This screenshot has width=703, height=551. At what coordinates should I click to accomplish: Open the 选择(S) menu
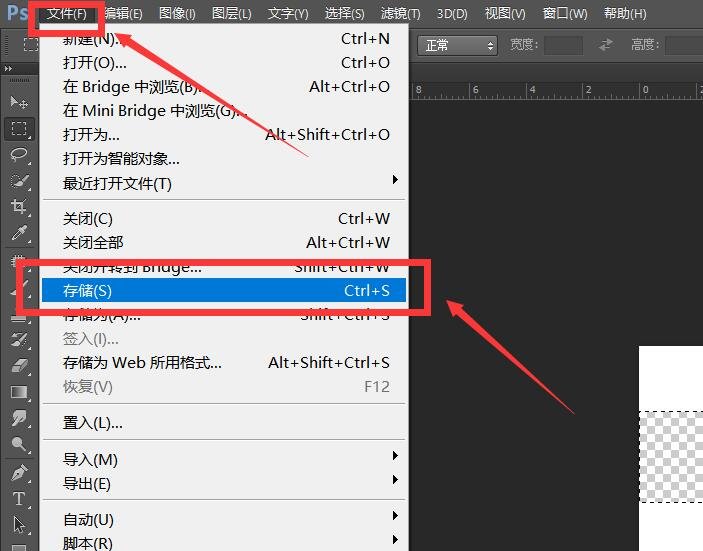344,13
